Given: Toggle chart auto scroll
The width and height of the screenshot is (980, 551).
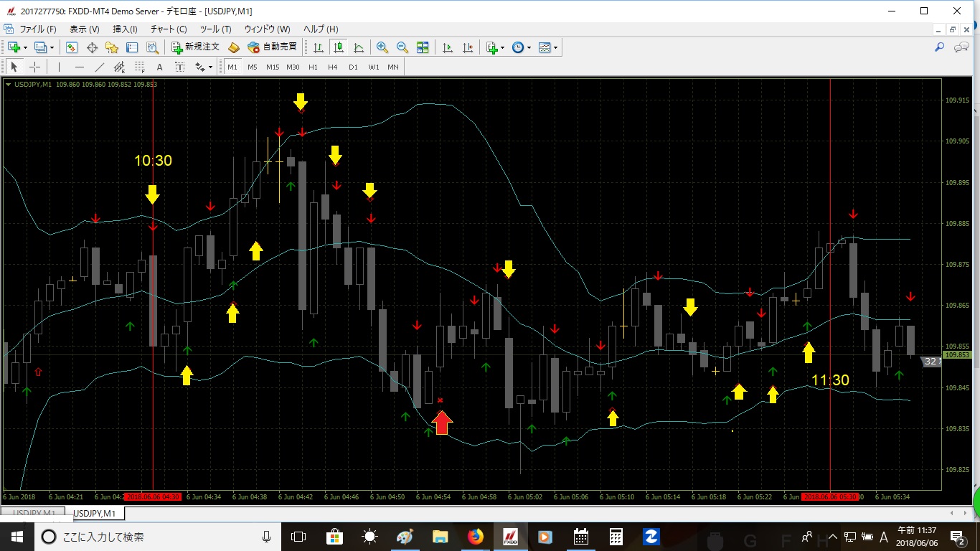Looking at the screenshot, I should pyautogui.click(x=448, y=47).
